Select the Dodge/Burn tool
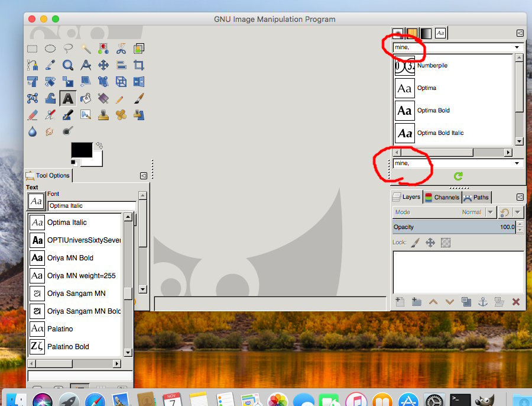 click(68, 131)
